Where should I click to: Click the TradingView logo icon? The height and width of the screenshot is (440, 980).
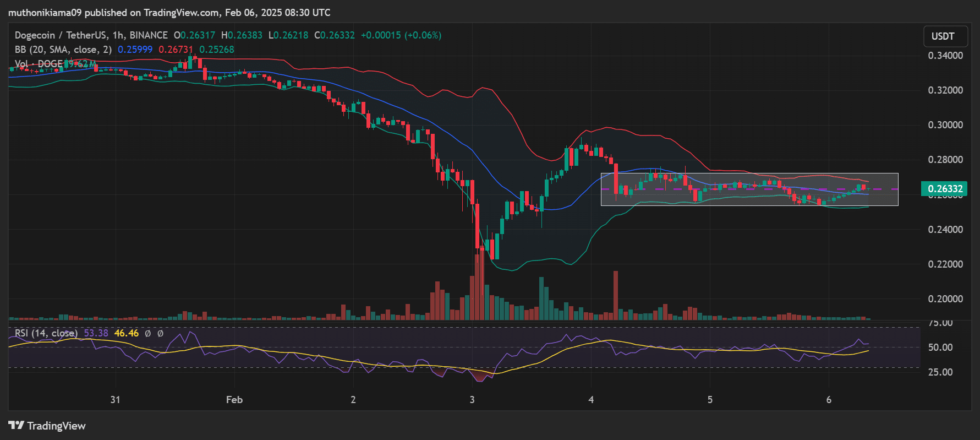pos(17,426)
